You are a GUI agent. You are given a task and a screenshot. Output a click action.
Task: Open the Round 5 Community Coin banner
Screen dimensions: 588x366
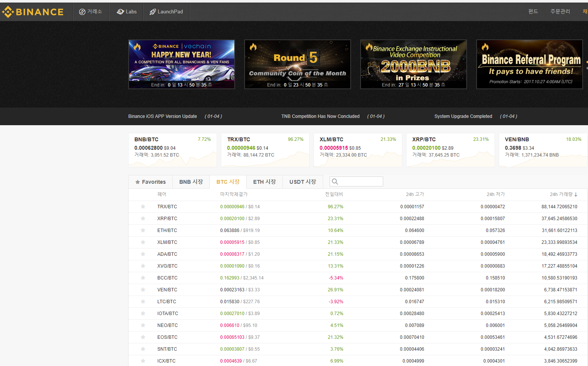click(297, 64)
